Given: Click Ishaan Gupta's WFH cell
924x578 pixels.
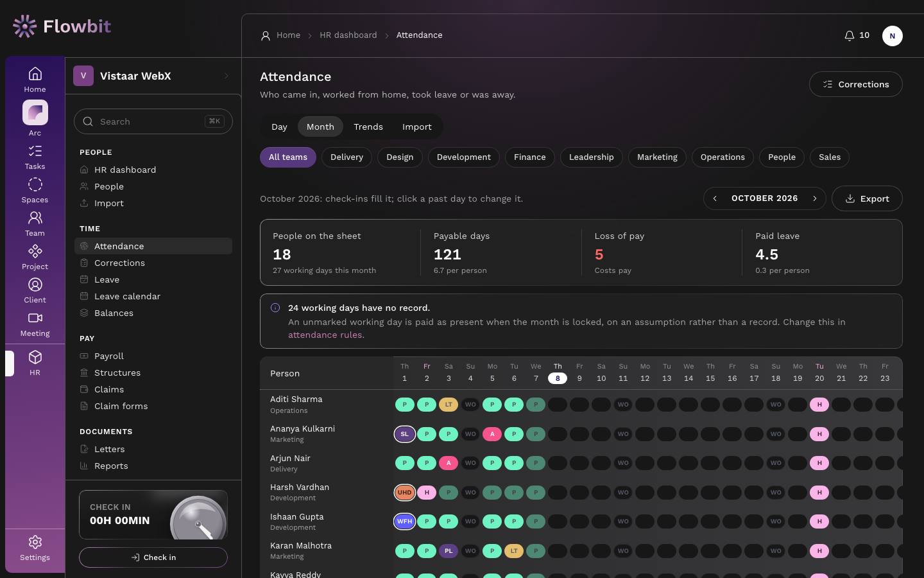Looking at the screenshot, I should click(405, 521).
